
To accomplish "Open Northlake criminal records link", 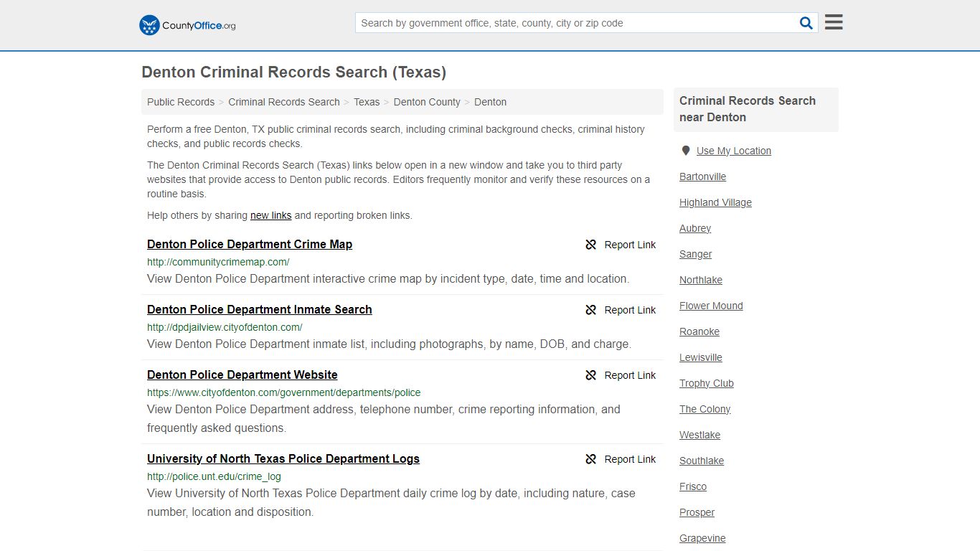I will pos(701,280).
